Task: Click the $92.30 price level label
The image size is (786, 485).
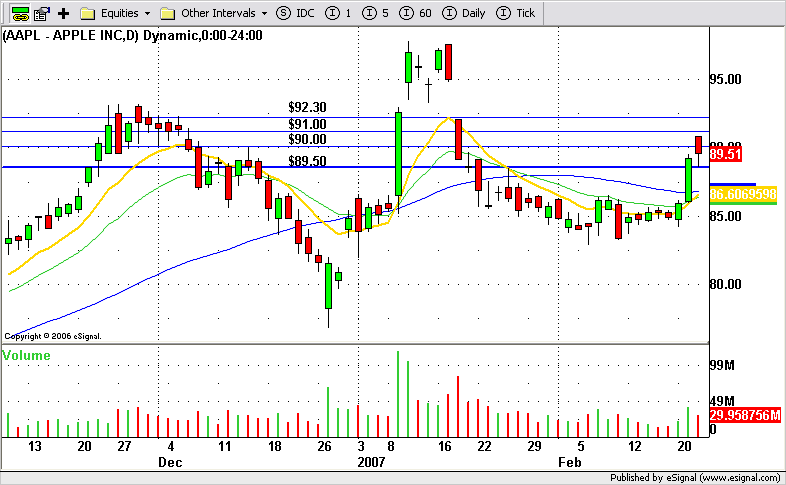Action: coord(307,107)
